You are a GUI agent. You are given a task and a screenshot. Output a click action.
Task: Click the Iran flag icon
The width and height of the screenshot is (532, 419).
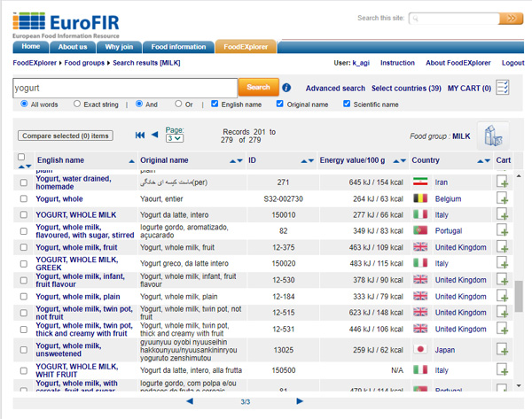pos(420,182)
